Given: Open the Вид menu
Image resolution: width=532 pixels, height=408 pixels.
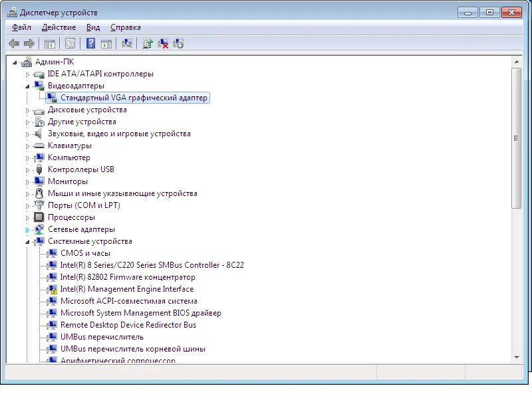Looking at the screenshot, I should coord(93,27).
